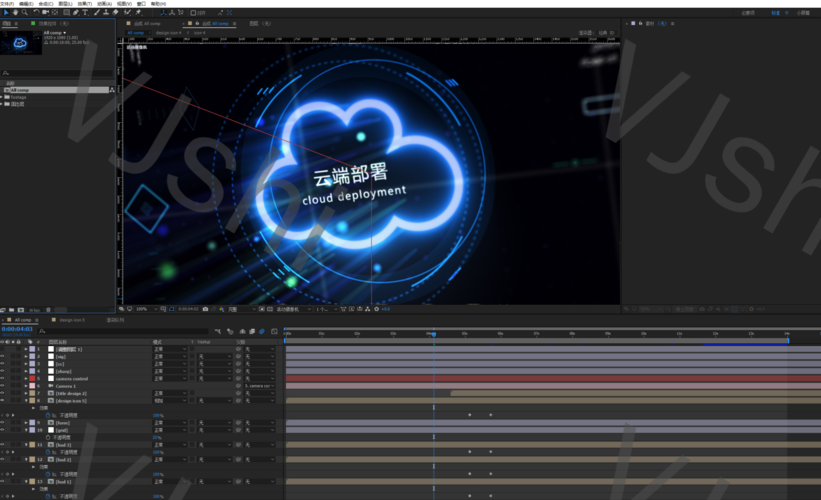
Task: Select the Rotation tool
Action: point(36,12)
